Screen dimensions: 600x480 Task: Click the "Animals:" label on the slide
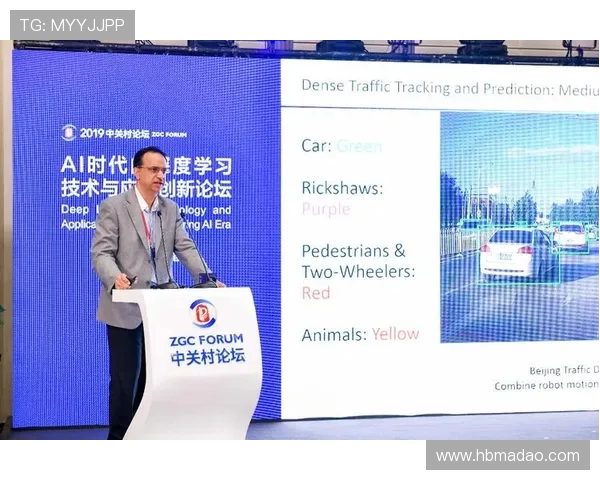pos(334,335)
